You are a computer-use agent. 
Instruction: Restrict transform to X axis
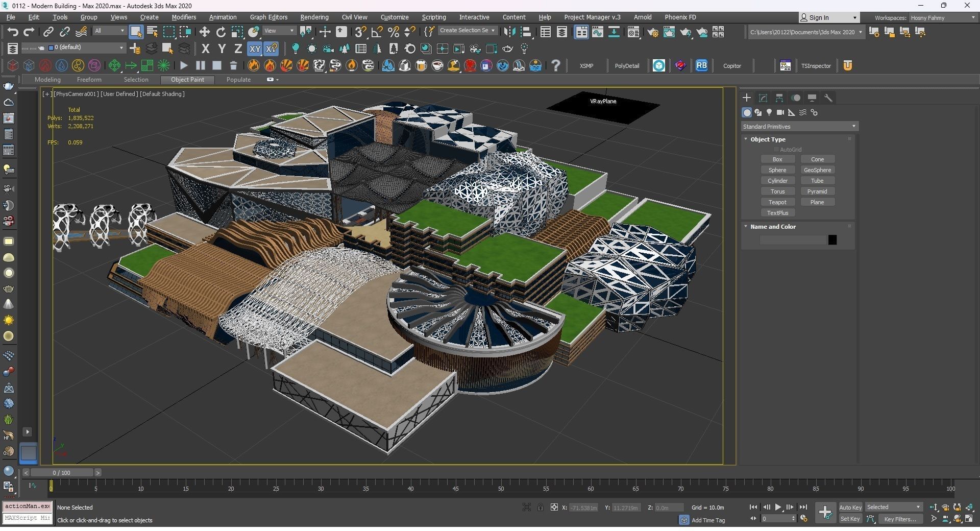pos(206,49)
